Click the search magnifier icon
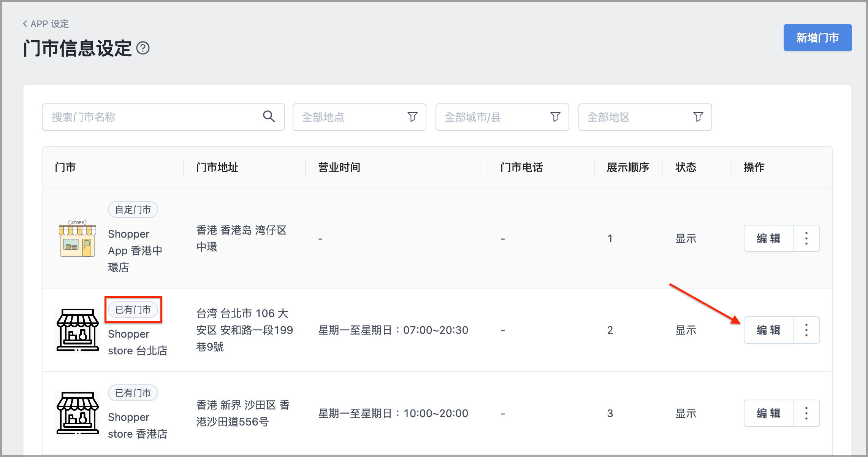 pyautogui.click(x=269, y=116)
